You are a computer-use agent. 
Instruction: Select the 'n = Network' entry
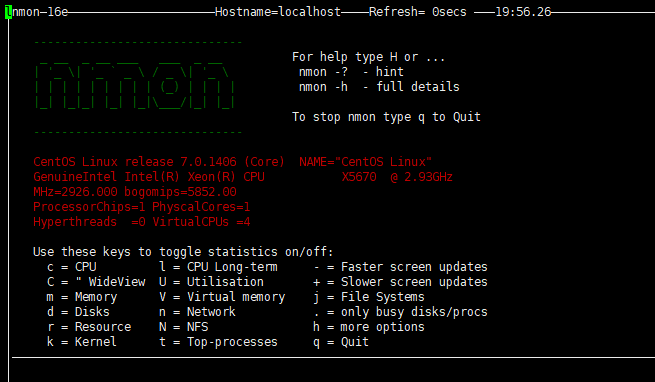pyautogui.click(x=197, y=312)
